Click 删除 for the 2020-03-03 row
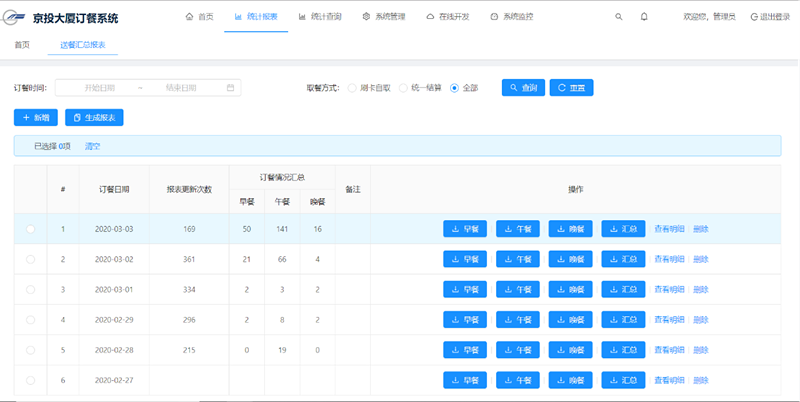800x402 pixels. coord(701,229)
